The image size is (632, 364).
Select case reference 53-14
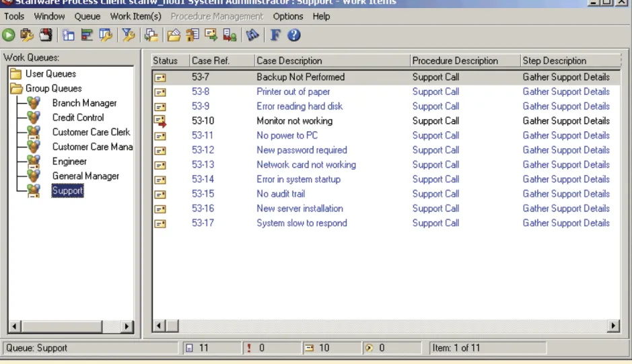point(203,180)
